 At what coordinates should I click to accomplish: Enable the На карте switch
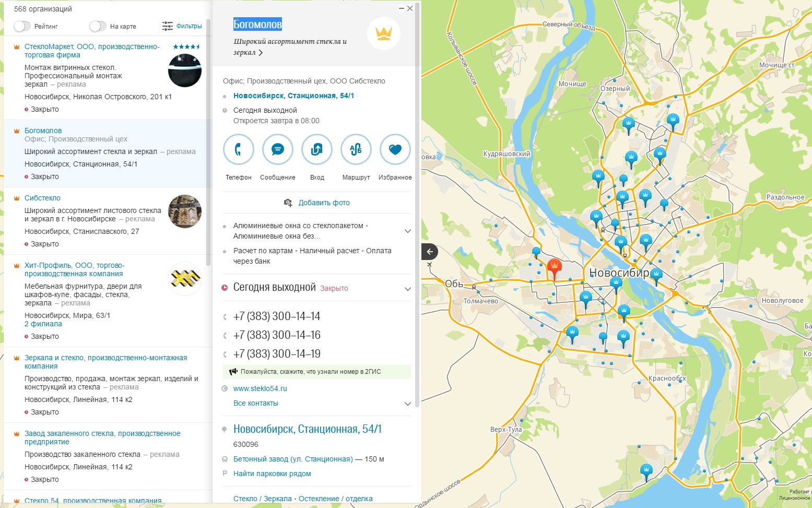coord(98,26)
